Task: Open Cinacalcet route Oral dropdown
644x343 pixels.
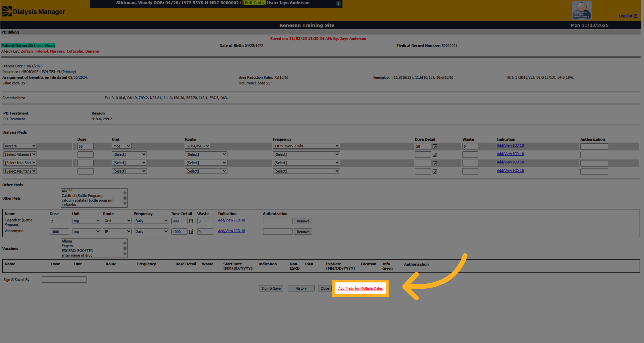Action: click(117, 221)
